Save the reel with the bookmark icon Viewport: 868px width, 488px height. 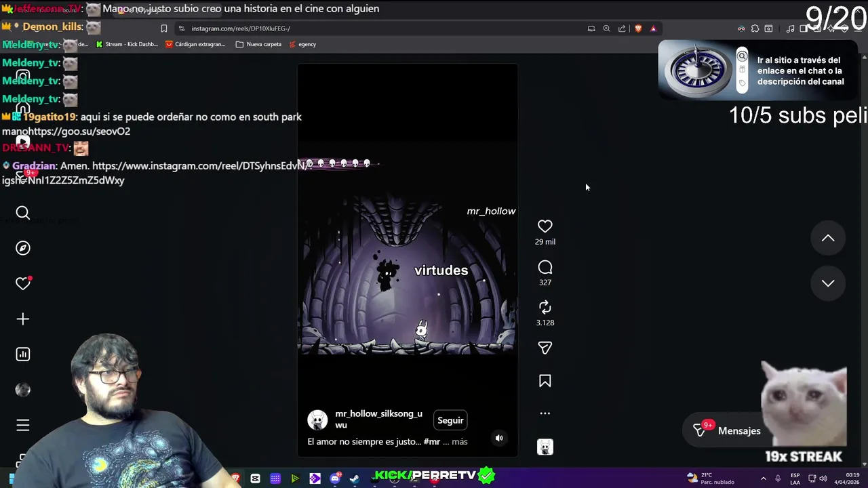pyautogui.click(x=545, y=381)
